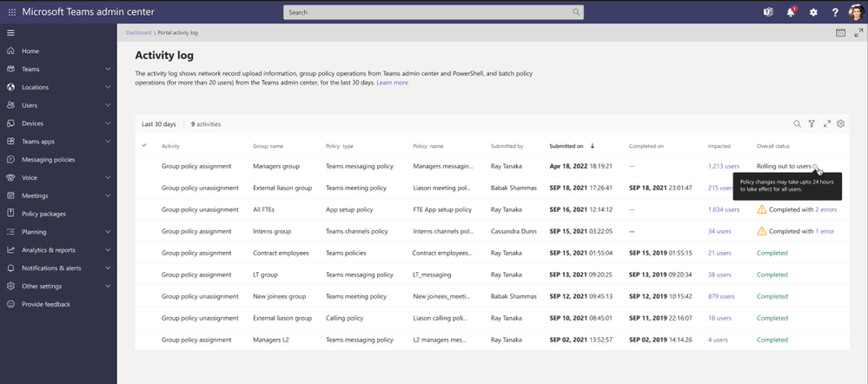Expand the Teams apps sidebar section
This screenshot has height=384, width=868.
(108, 142)
